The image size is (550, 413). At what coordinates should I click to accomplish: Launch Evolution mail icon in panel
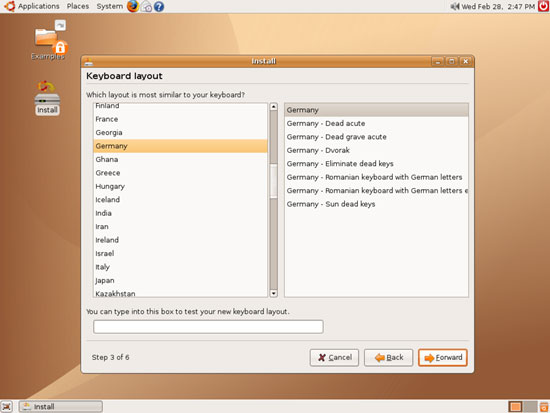[146, 6]
